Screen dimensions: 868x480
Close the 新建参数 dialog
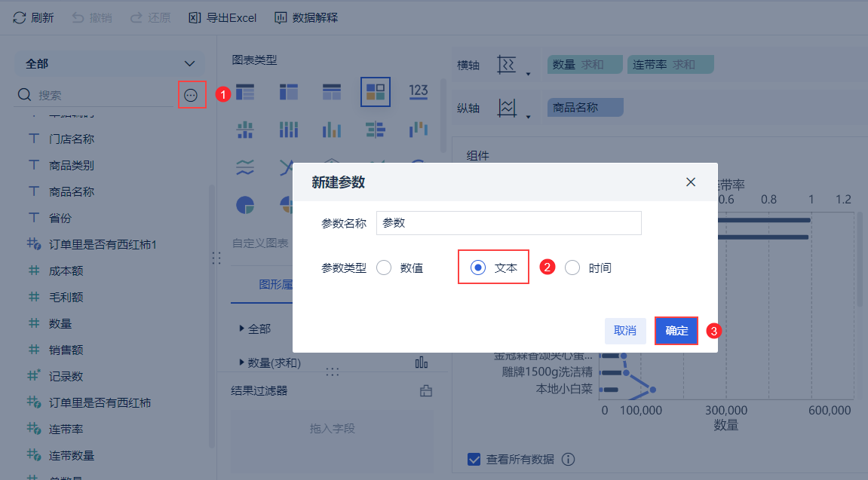click(x=690, y=182)
